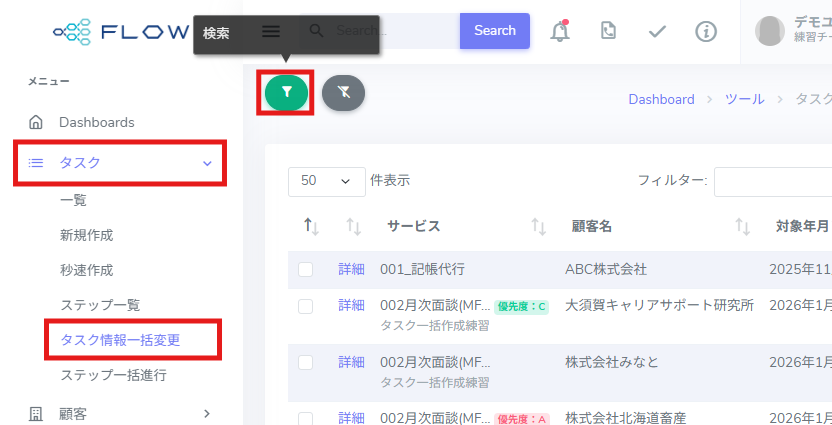832x425 pixels.
Task: Click the checkmark icon in header
Action: 657,31
